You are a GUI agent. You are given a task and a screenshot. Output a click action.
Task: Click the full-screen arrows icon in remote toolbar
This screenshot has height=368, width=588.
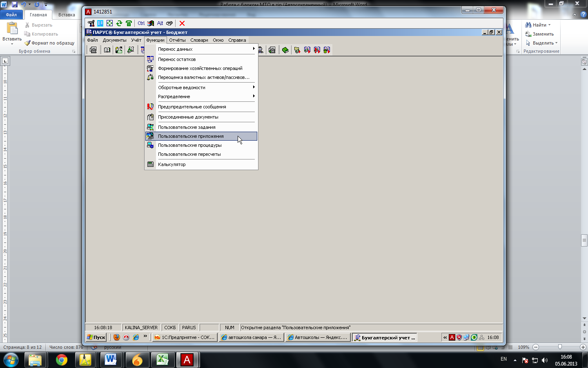click(x=109, y=23)
